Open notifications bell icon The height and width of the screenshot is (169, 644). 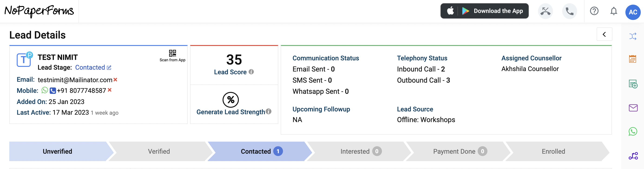(614, 11)
